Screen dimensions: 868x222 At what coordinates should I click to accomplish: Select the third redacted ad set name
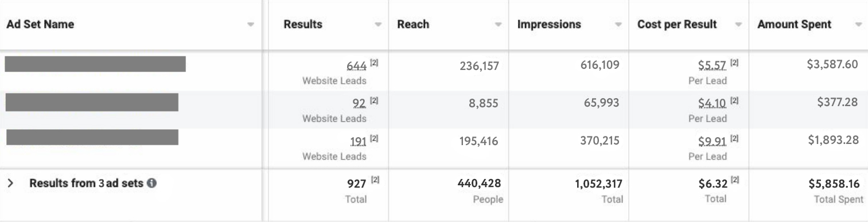[92, 137]
